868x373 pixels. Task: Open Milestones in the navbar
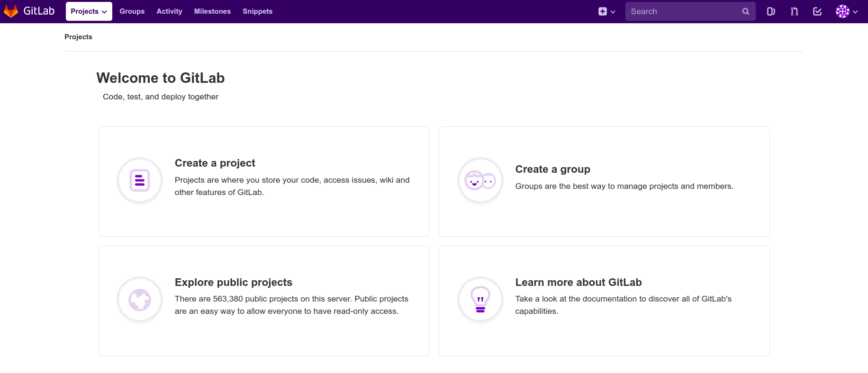[212, 11]
